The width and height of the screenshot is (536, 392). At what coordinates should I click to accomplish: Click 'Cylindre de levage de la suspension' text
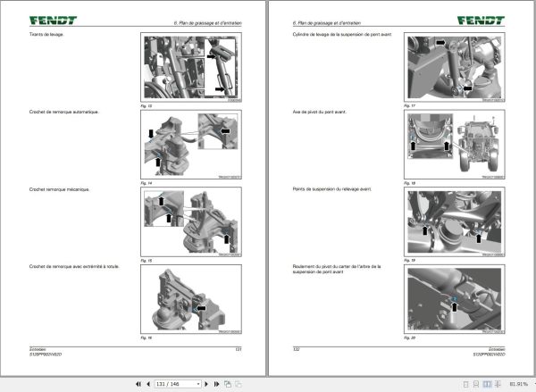[342, 34]
